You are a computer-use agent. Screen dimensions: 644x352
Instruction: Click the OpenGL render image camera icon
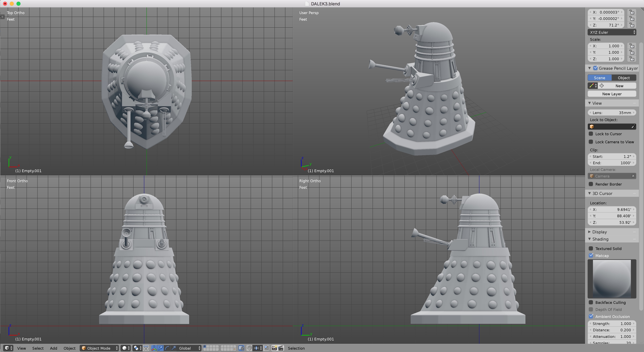pyautogui.click(x=274, y=348)
